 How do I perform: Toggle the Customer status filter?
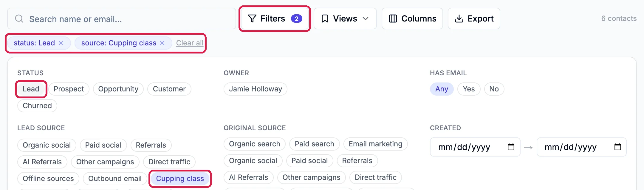[x=169, y=89]
